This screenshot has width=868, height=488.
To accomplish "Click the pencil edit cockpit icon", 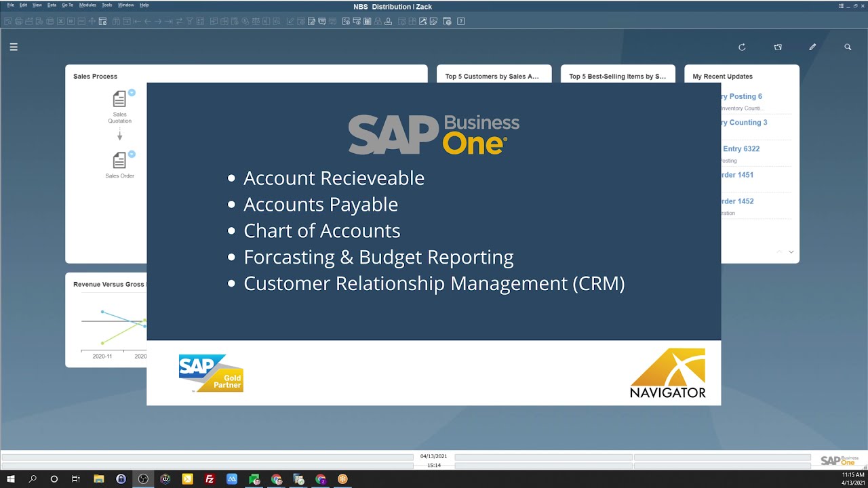I will [812, 47].
